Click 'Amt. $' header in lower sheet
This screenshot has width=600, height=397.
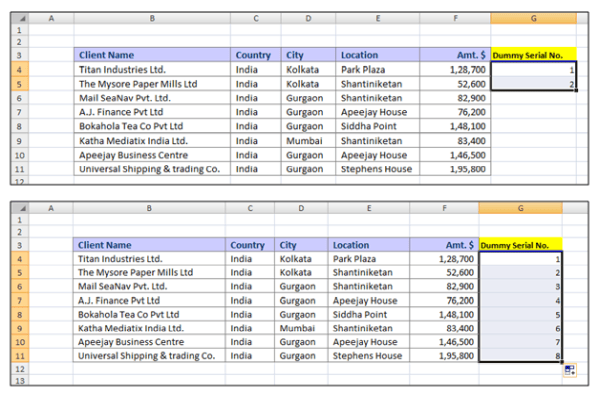(x=444, y=245)
